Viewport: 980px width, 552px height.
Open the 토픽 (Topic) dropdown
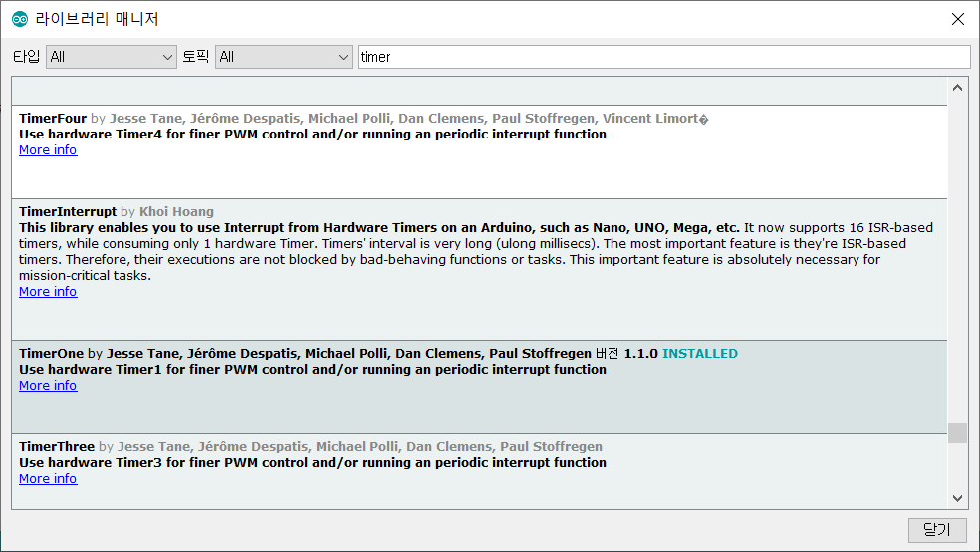(x=284, y=57)
